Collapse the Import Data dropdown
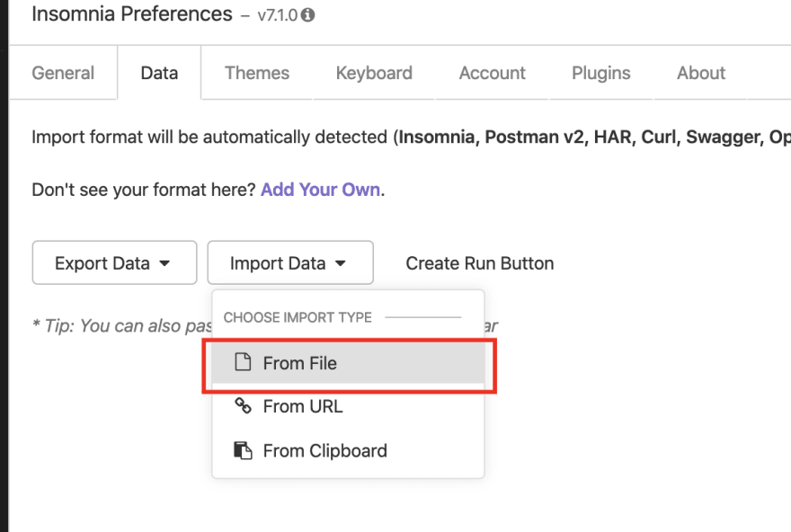The image size is (791, 532). tap(290, 262)
